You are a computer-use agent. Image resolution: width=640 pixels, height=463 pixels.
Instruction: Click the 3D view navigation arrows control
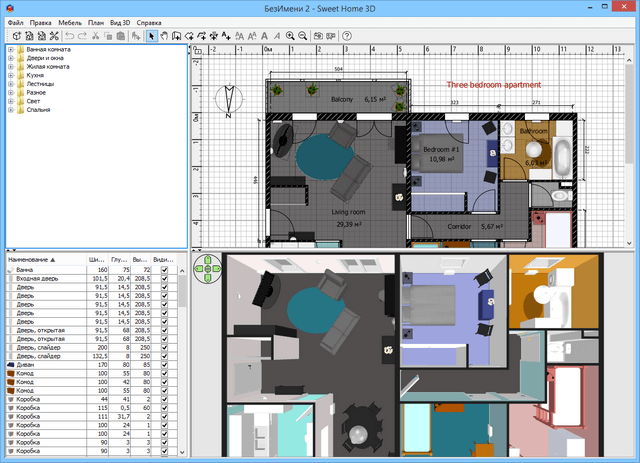point(206,266)
